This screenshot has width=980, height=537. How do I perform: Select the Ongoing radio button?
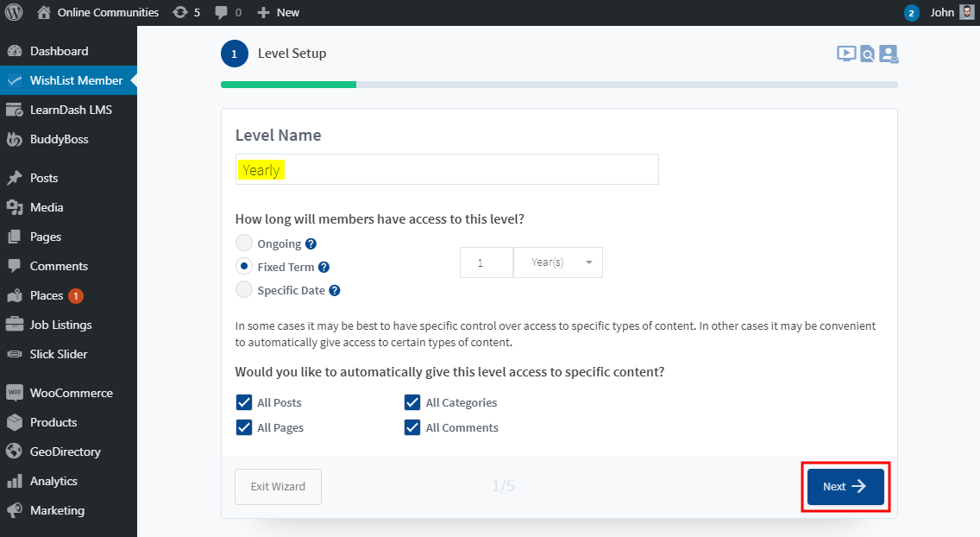(x=244, y=243)
